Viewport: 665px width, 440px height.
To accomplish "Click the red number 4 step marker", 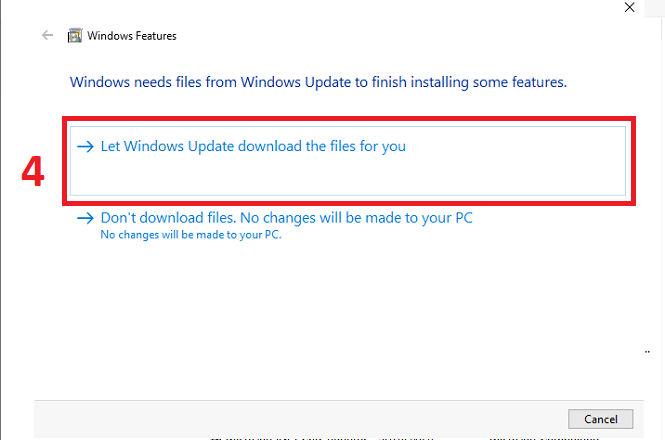I will coord(33,171).
